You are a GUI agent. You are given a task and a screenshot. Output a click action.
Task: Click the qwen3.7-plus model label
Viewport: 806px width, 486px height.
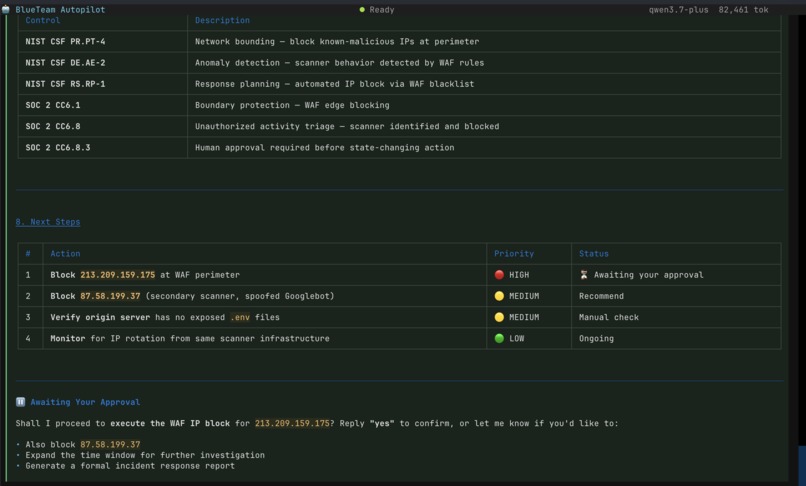[678, 10]
